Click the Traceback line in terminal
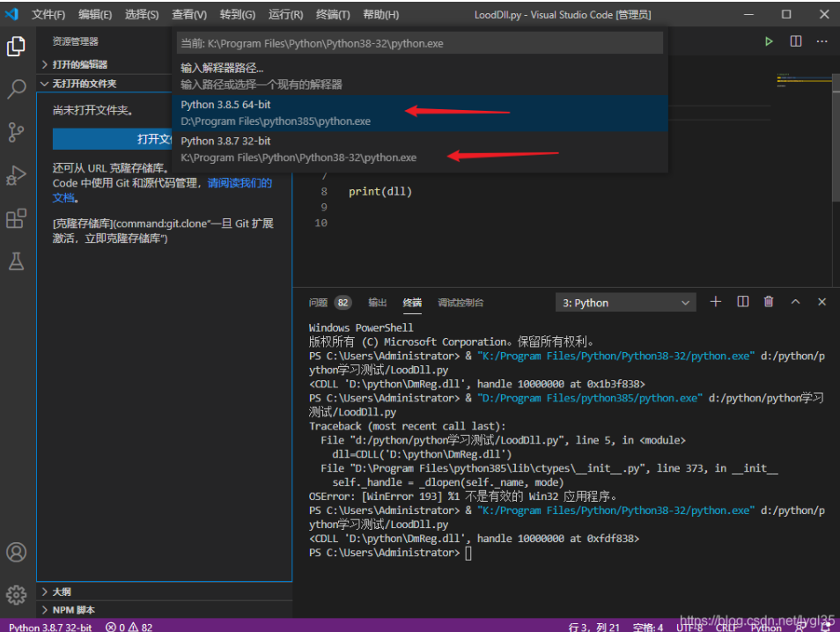Viewport: 840px width, 632px height. (407, 426)
